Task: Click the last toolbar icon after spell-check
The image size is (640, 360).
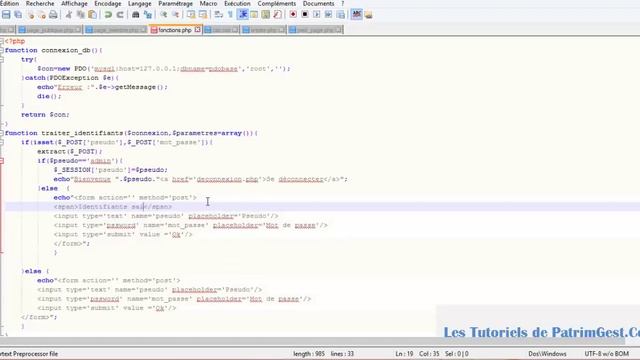Action: click(x=369, y=15)
